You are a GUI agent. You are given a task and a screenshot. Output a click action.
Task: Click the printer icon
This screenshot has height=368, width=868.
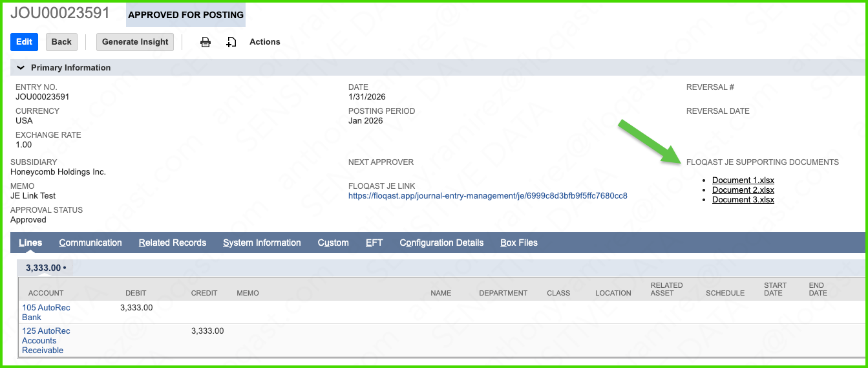pyautogui.click(x=206, y=42)
